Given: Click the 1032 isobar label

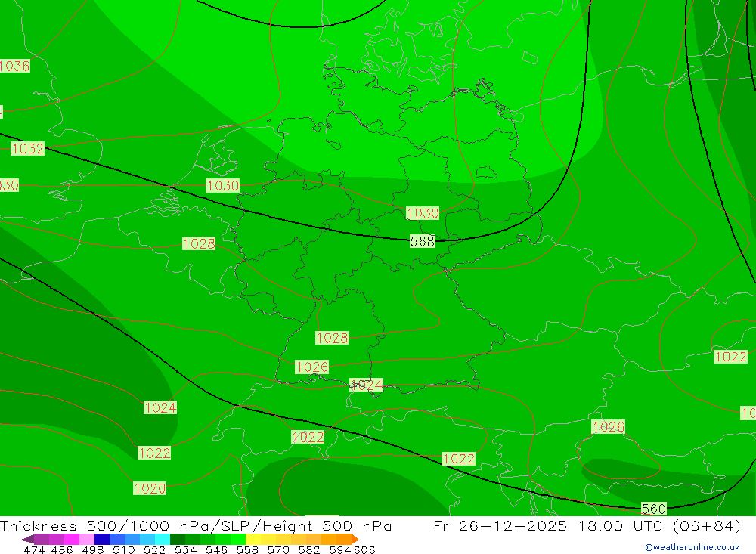Looking at the screenshot, I should coord(27,148).
